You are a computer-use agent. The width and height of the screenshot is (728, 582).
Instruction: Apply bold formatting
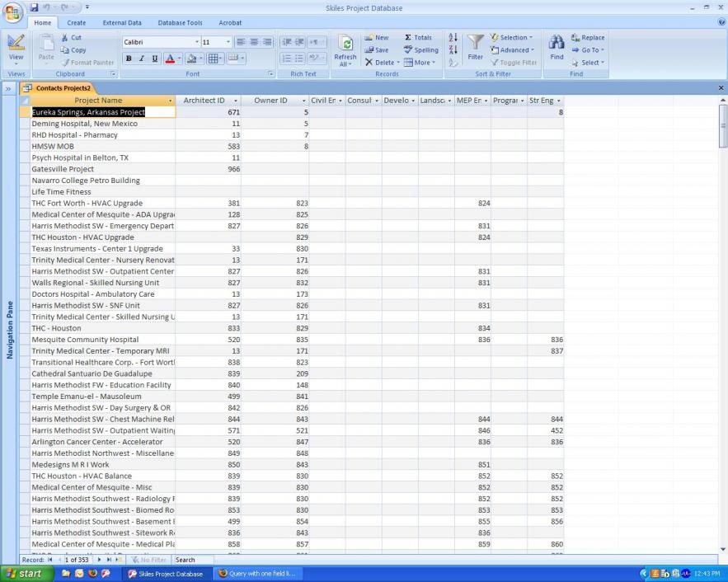point(129,59)
